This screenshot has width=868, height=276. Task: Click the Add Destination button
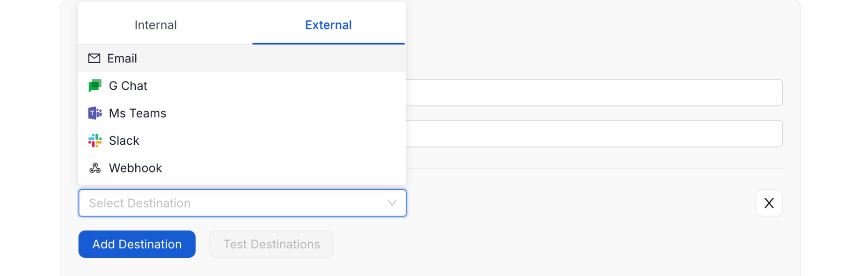137,244
